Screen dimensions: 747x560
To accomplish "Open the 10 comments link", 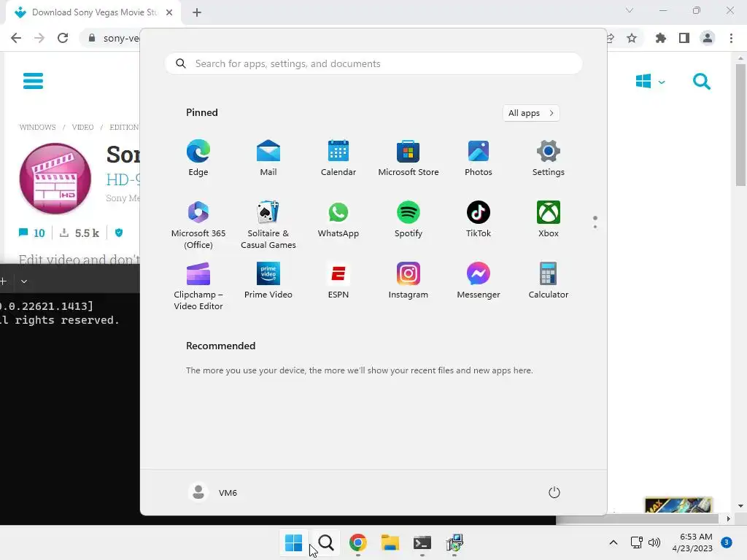I will coord(31,233).
